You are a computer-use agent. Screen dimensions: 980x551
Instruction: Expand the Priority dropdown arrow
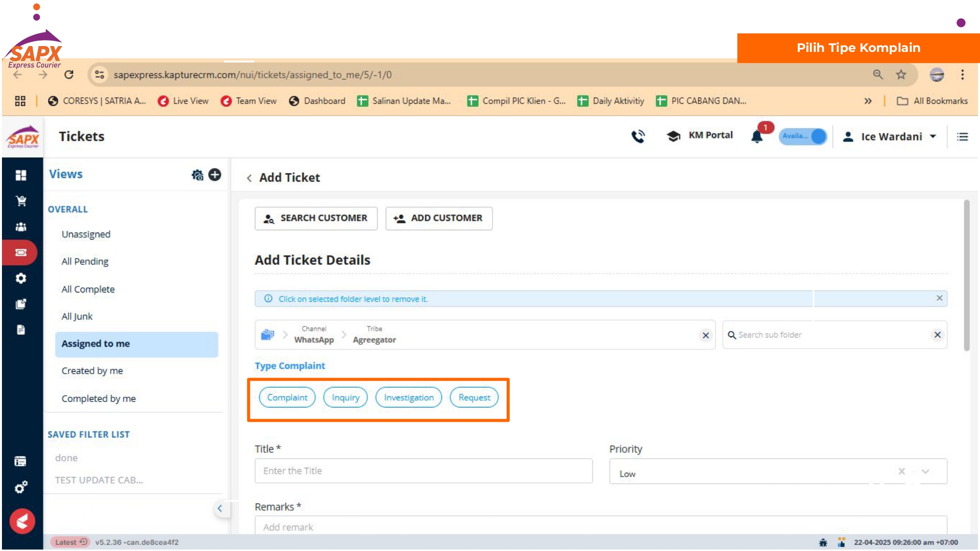point(925,471)
